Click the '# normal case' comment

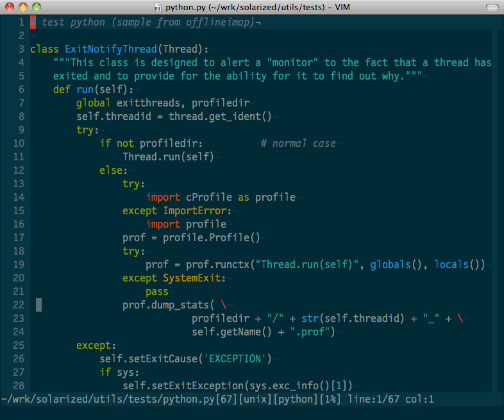[x=298, y=144]
